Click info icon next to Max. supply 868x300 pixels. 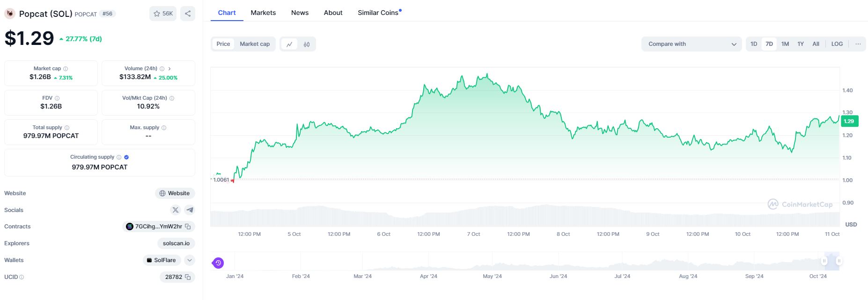pyautogui.click(x=164, y=128)
